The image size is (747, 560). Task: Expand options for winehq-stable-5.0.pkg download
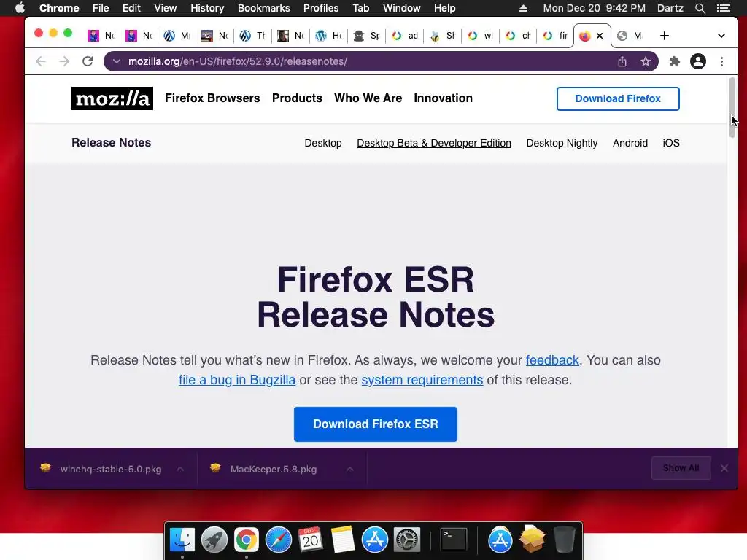(180, 469)
